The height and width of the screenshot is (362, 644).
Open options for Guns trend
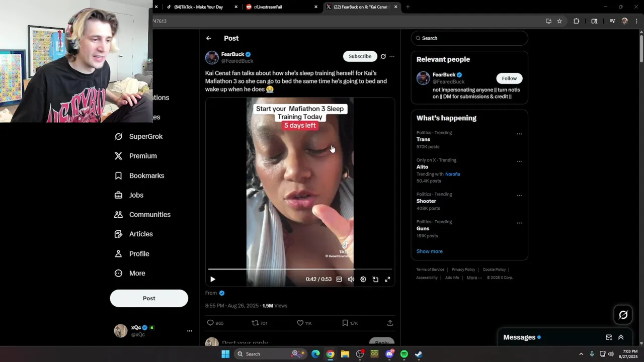pyautogui.click(x=519, y=223)
